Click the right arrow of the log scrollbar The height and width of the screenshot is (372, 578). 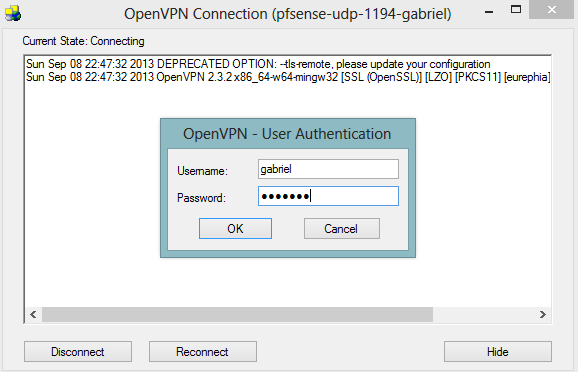coord(543,314)
